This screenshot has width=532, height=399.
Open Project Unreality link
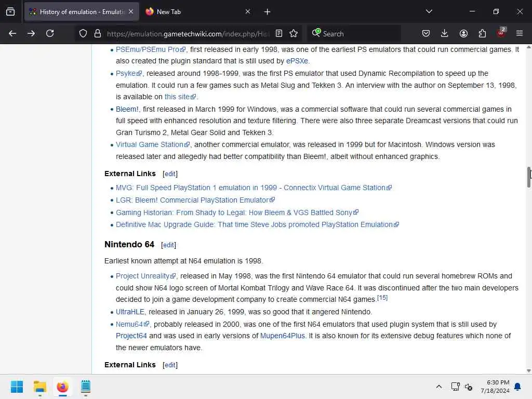145,276
